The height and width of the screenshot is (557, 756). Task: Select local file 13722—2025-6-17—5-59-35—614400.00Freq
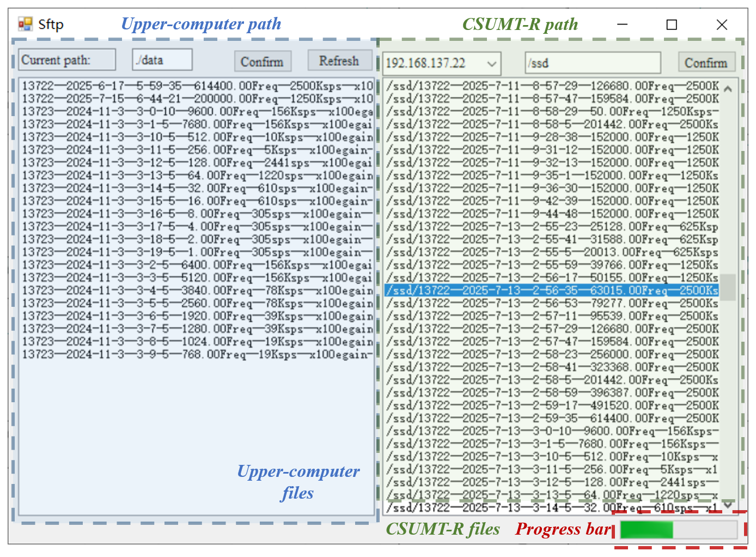coord(196,86)
